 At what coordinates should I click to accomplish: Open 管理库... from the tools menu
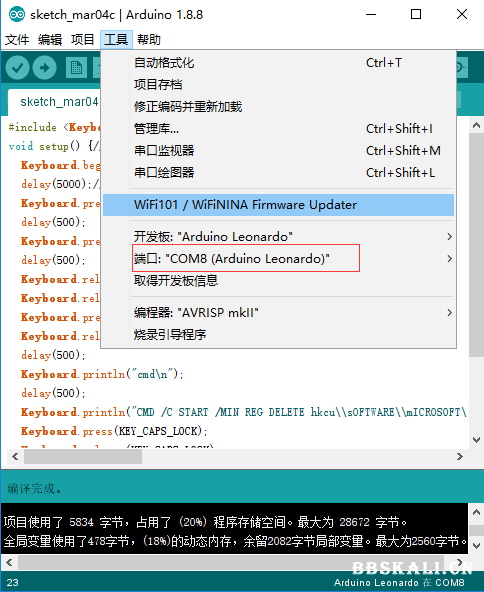278,129
